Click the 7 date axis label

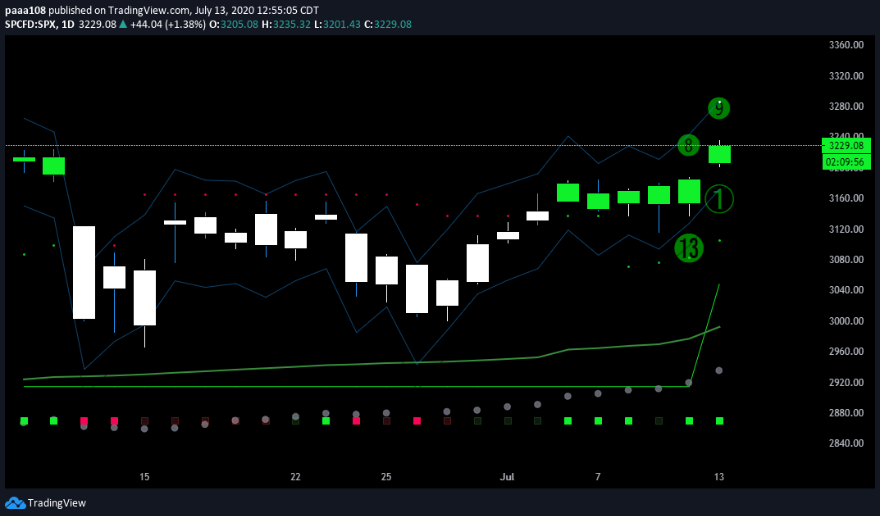click(x=598, y=477)
